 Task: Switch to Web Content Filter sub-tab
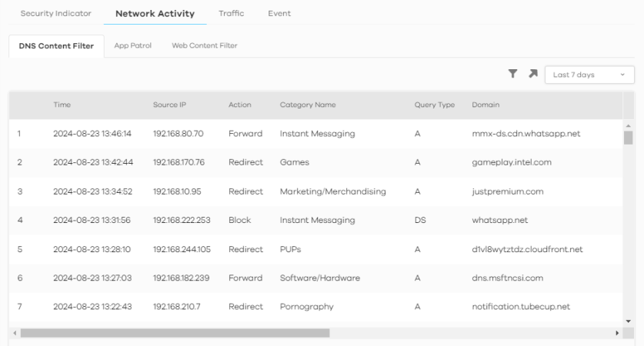[204, 45]
